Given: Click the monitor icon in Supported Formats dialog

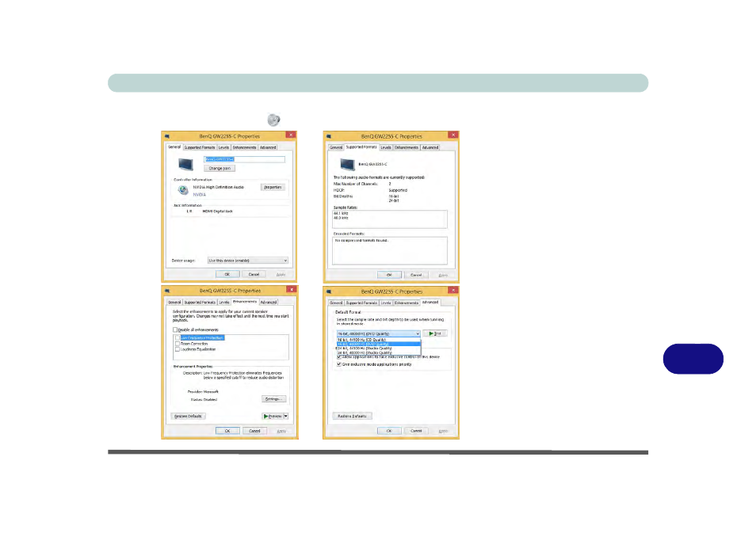Looking at the screenshot, I should [347, 164].
